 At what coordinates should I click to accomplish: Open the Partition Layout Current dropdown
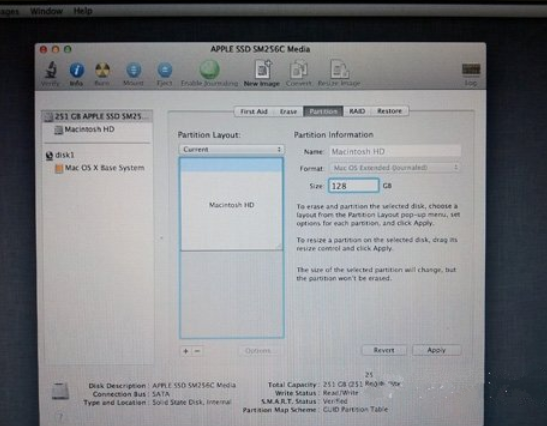[231, 149]
